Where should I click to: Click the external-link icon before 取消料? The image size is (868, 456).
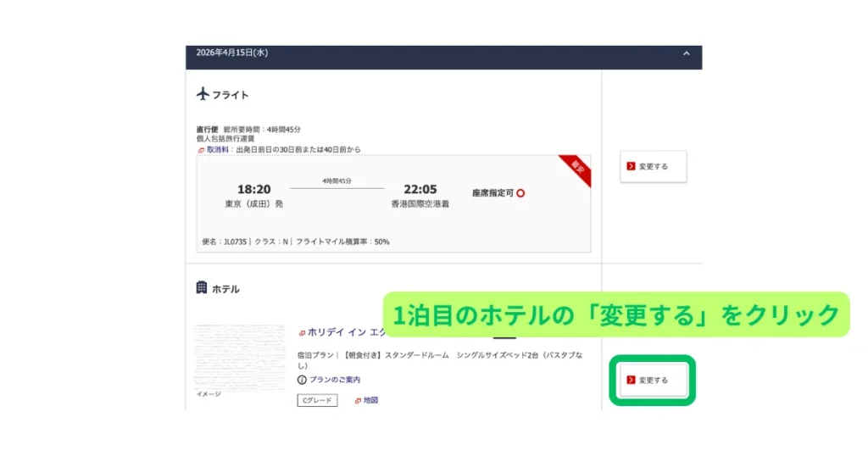201,150
